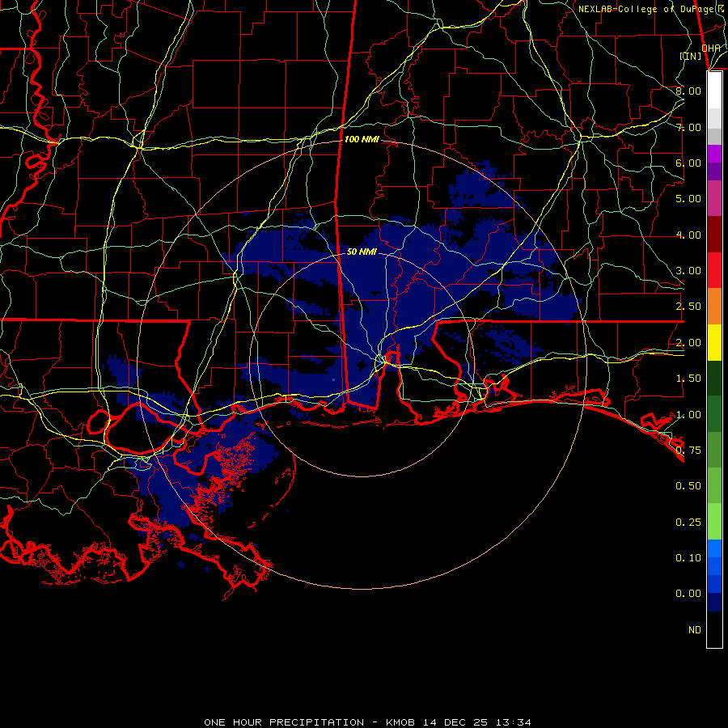Click the darkest green legend swatch

[x=714, y=378]
